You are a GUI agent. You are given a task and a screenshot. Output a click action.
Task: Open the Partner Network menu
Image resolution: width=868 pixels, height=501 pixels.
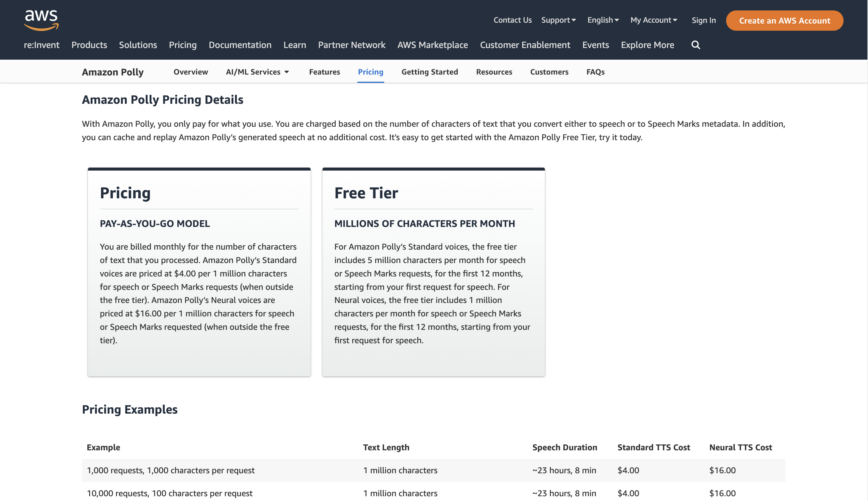351,45
